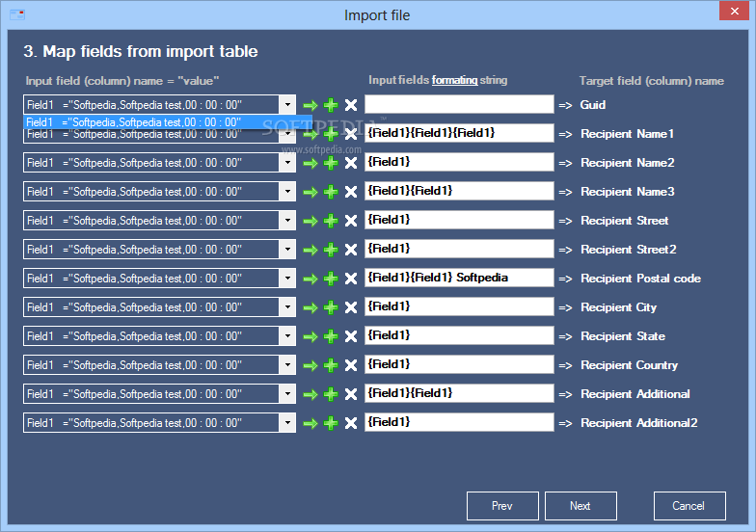Click the white X icon for Recipient Street
Viewport: 756px width, 532px height.
(x=351, y=221)
